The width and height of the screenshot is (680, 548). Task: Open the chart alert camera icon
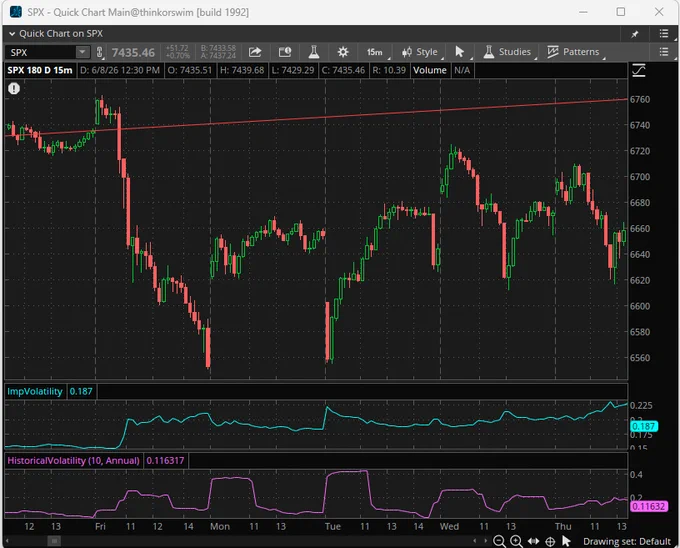click(285, 52)
